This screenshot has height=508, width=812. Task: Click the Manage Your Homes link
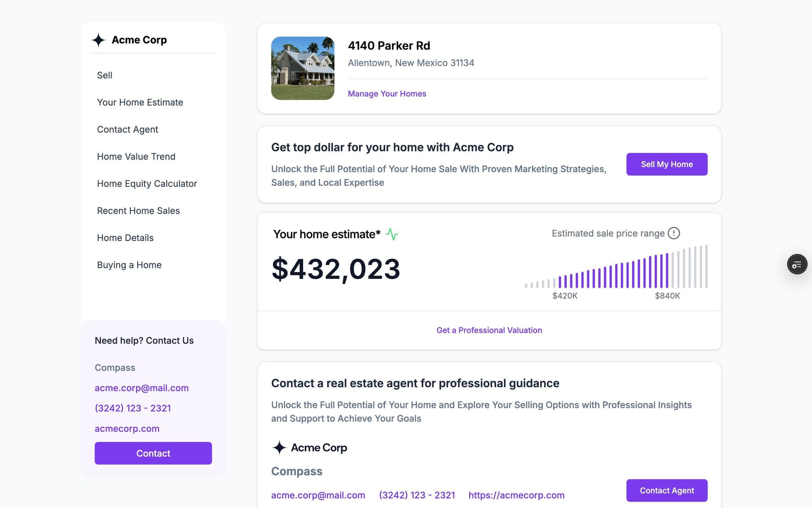tap(387, 94)
